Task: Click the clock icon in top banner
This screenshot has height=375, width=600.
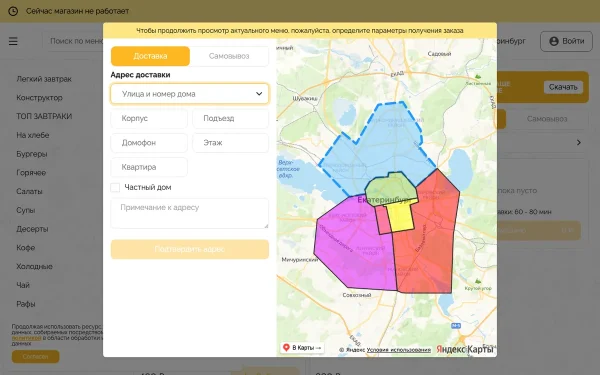Action: pyautogui.click(x=13, y=11)
